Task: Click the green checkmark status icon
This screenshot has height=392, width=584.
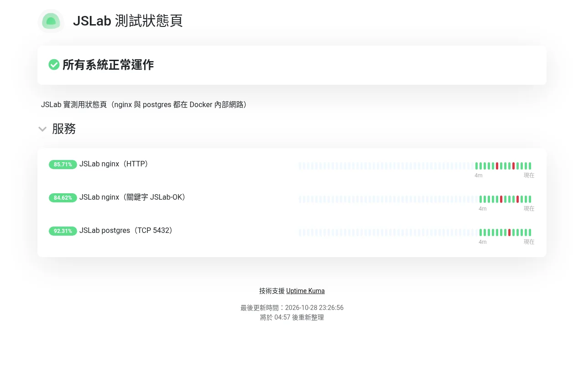Action: 54,65
